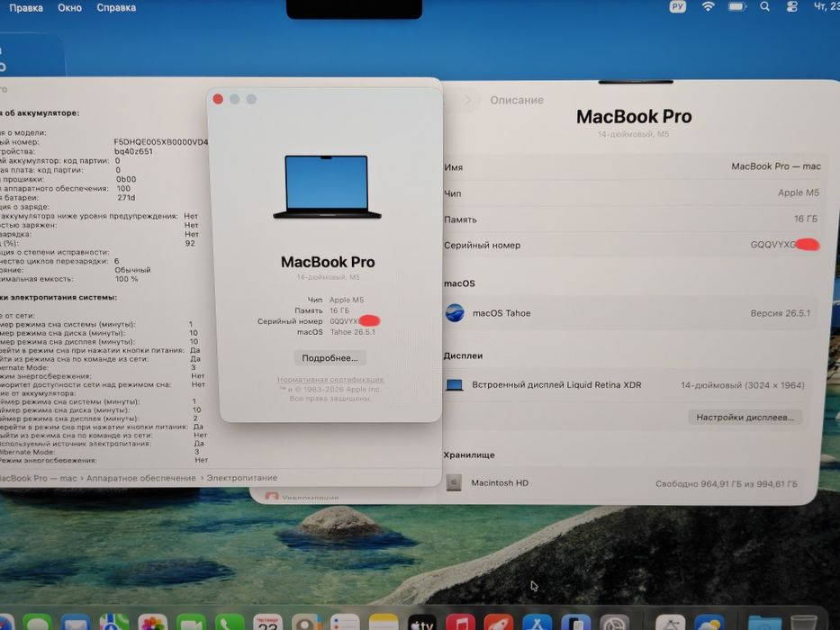This screenshot has width=840, height=630.
Task: Click Серийный номер row in Описание window
Action: [632, 245]
